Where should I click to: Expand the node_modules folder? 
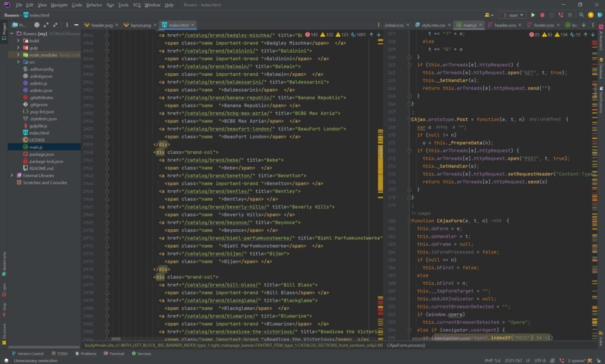18,55
